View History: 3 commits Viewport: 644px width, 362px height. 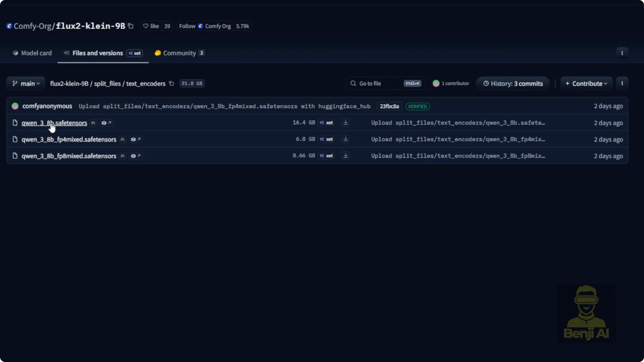(x=513, y=83)
